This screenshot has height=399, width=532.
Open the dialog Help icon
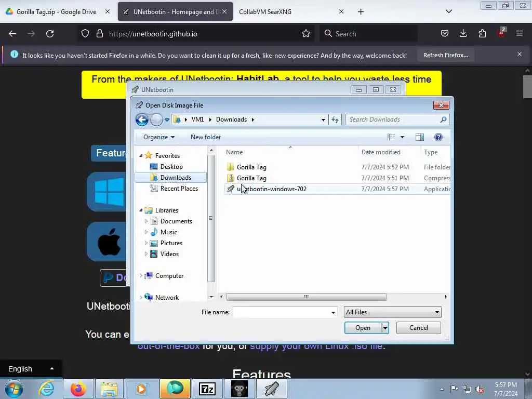coord(438,137)
